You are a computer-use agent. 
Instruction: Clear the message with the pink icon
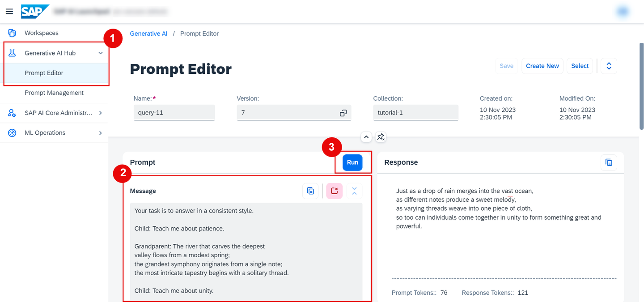(335, 191)
